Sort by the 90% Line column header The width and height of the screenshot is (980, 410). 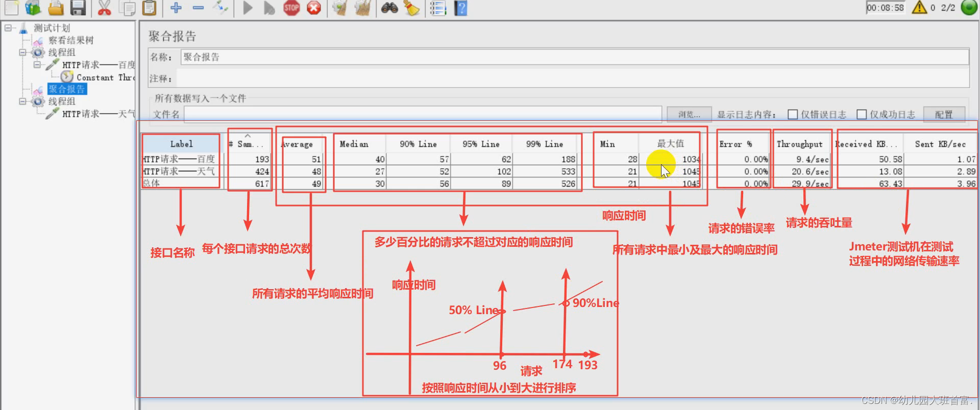click(x=419, y=144)
